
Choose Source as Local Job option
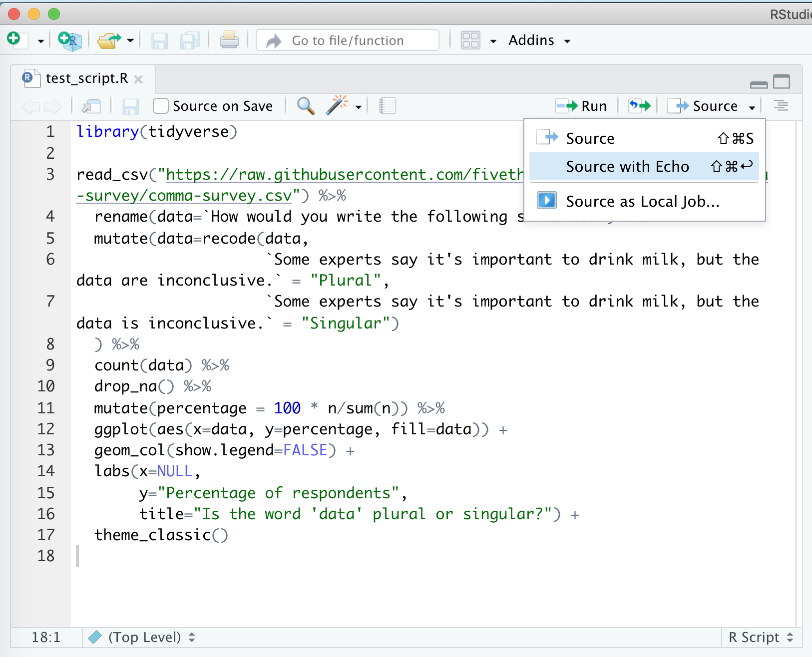tap(642, 201)
